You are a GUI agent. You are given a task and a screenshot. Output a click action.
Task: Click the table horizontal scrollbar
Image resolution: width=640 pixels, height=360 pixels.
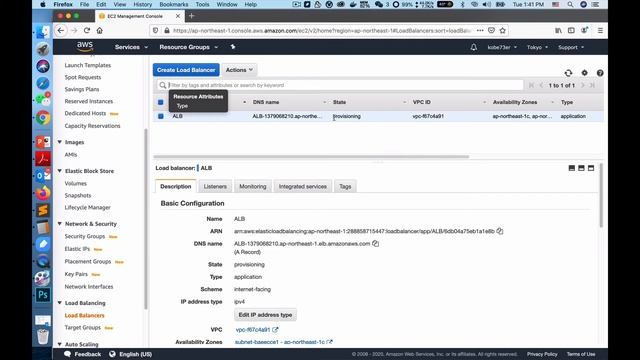311,156
